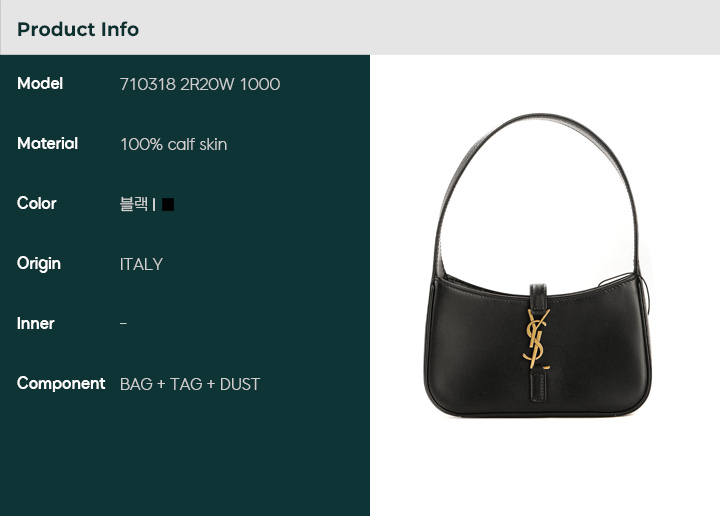Click the Product Info heading
This screenshot has width=720, height=516.
tap(78, 29)
